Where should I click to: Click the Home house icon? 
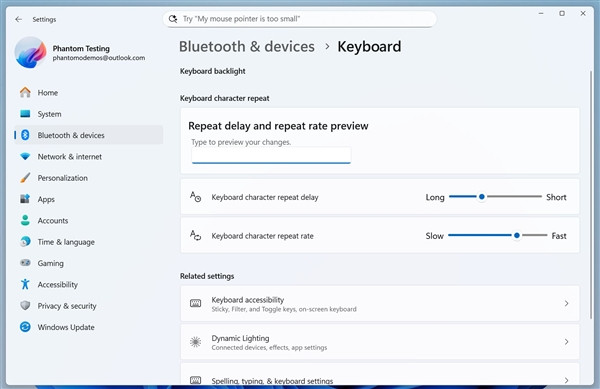[25, 93]
